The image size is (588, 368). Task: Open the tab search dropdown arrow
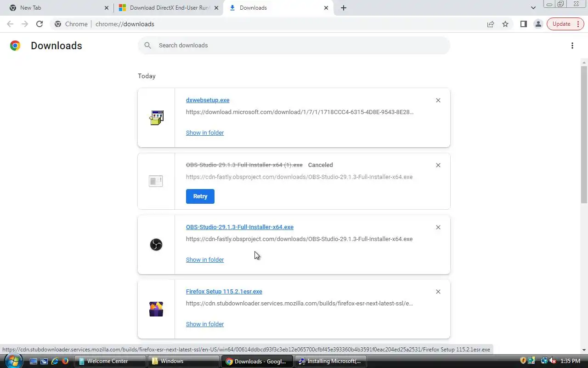click(533, 8)
